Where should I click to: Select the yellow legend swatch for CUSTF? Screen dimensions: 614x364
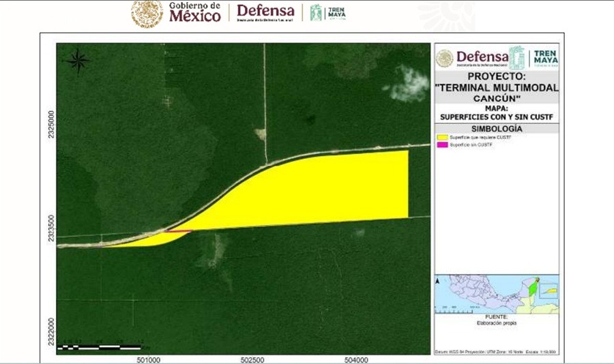click(x=447, y=138)
